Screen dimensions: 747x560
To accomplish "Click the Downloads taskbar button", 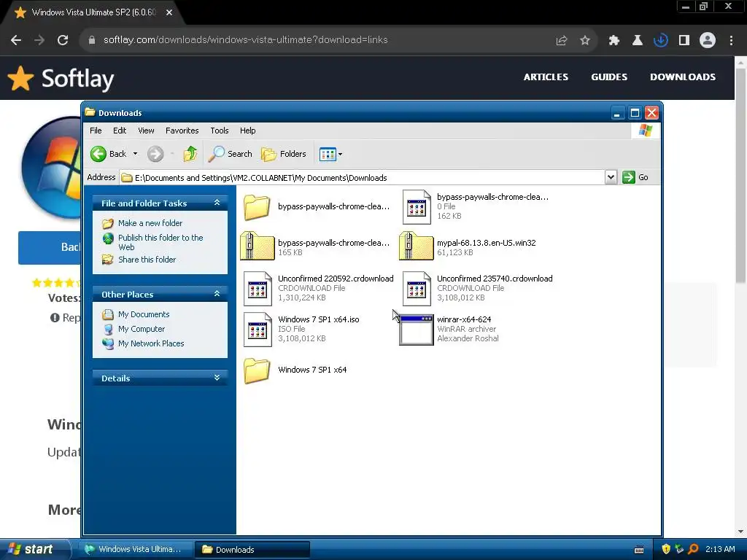I will tap(252, 549).
